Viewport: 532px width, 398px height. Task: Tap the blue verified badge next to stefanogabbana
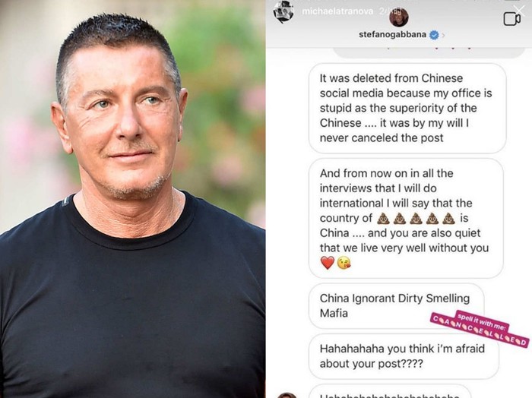[x=434, y=35]
